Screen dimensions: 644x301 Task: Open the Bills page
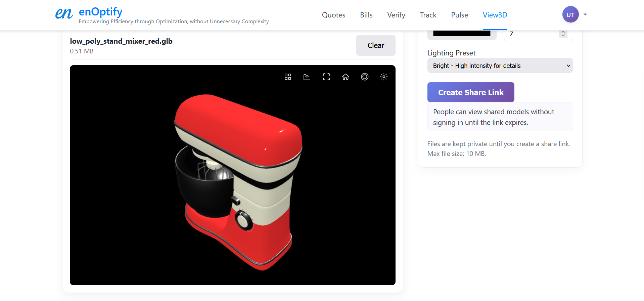(366, 15)
